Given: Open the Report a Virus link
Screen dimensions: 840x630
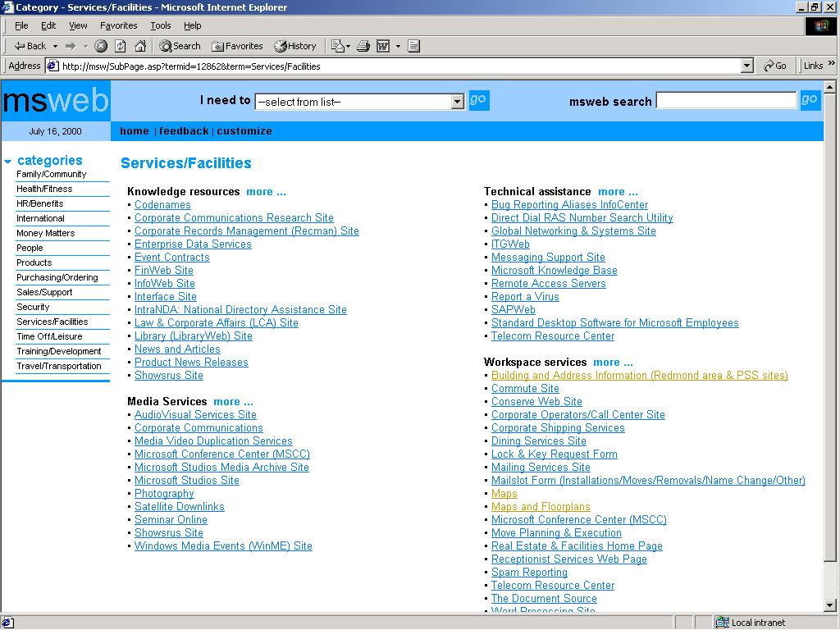Looking at the screenshot, I should point(525,297).
